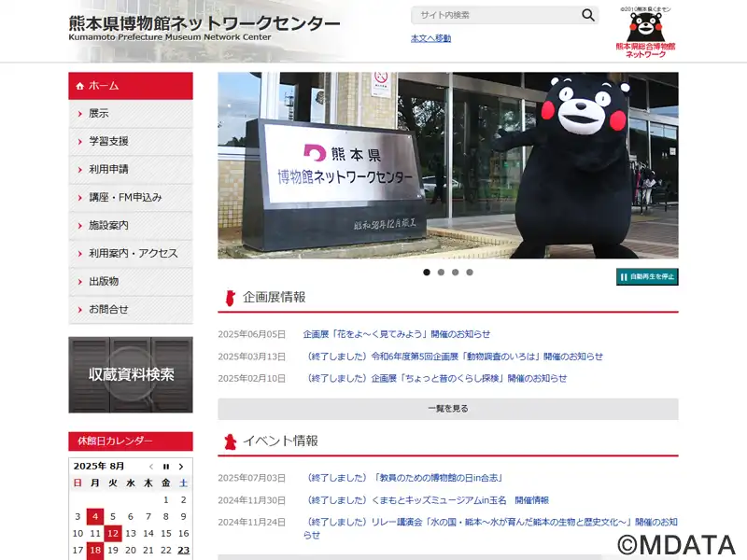This screenshot has width=747, height=560.
Task: Select the third slideshow dot
Action: coord(455,273)
